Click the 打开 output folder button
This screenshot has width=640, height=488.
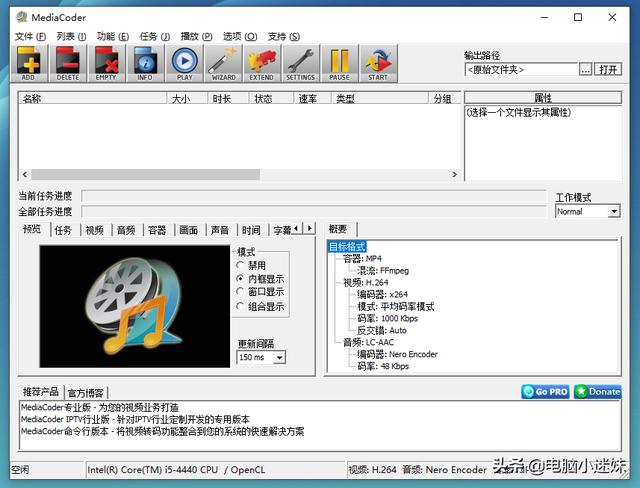[x=608, y=69]
